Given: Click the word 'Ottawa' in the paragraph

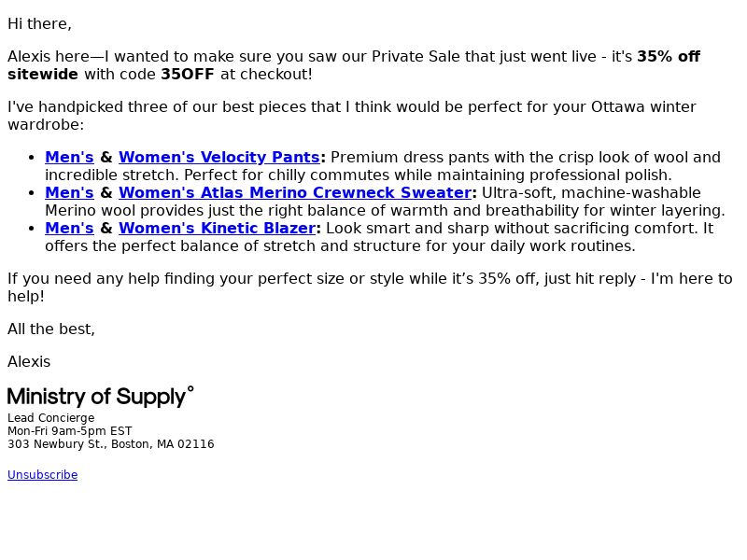Looking at the screenshot, I should pyautogui.click(x=618, y=106).
